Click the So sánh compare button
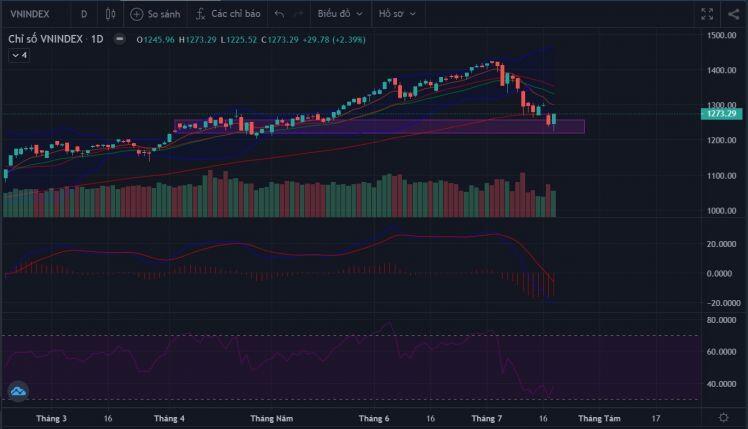The image size is (748, 429). (156, 14)
